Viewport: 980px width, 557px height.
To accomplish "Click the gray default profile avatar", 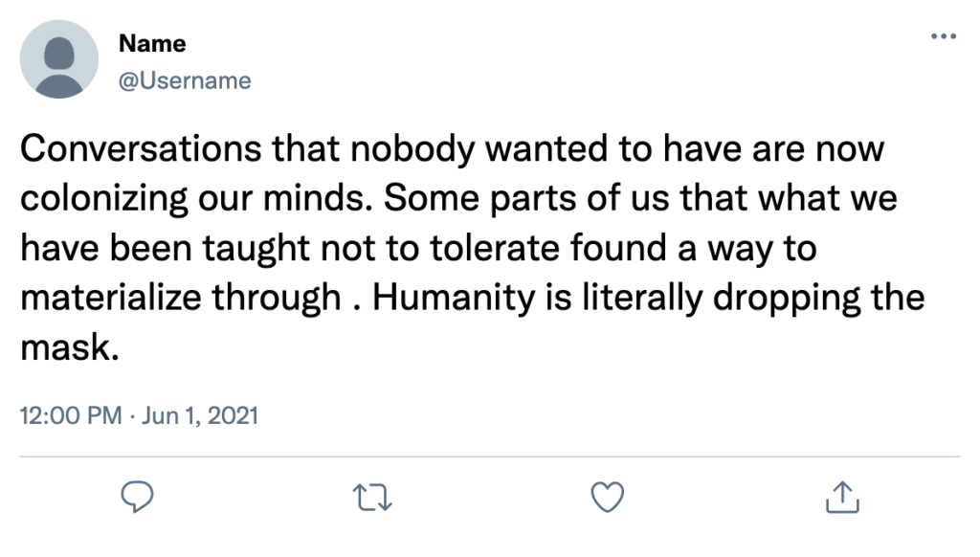I will tap(59, 59).
